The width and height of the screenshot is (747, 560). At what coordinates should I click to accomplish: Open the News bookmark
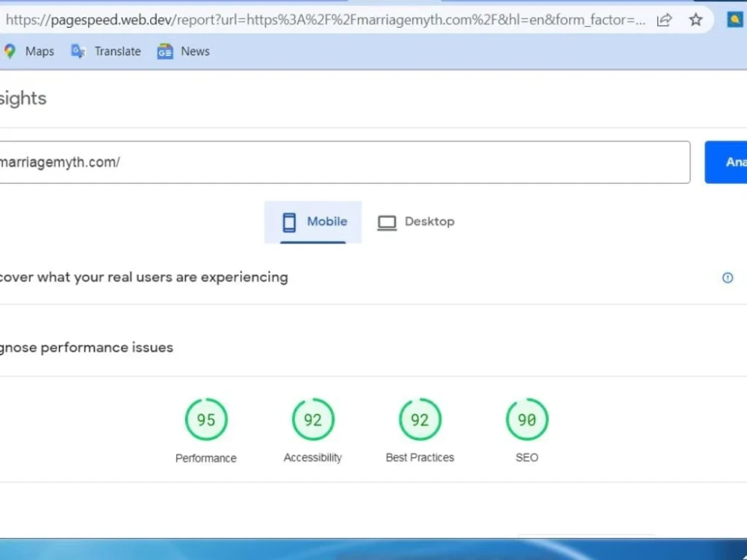click(x=184, y=52)
